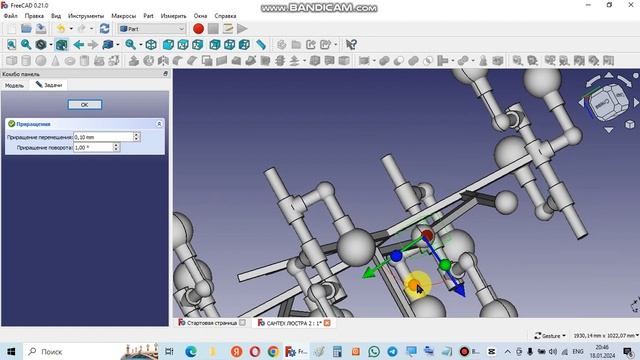This screenshot has height=360, width=640.
Task: Set rear view cube icon
Action: pyautogui.click(x=215, y=44)
